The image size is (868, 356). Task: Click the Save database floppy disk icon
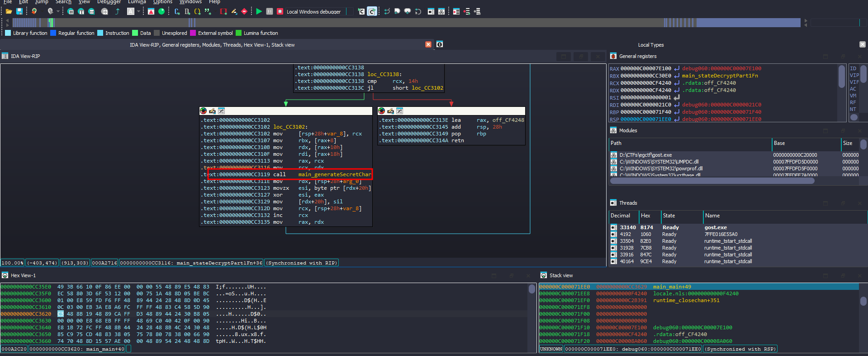[19, 11]
